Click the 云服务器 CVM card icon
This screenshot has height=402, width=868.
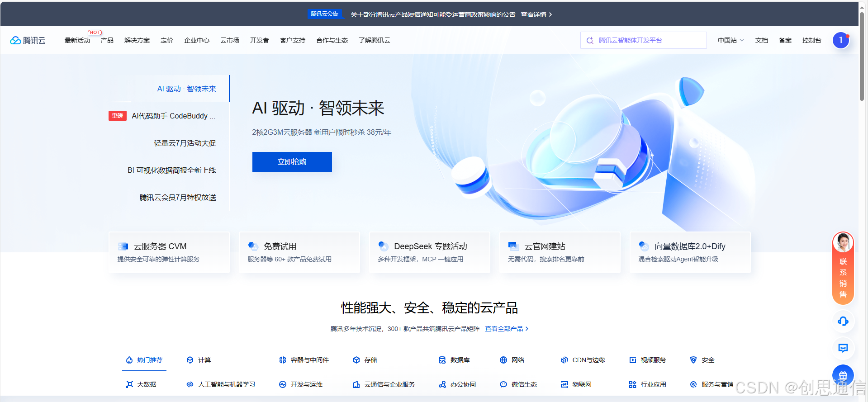[123, 246]
